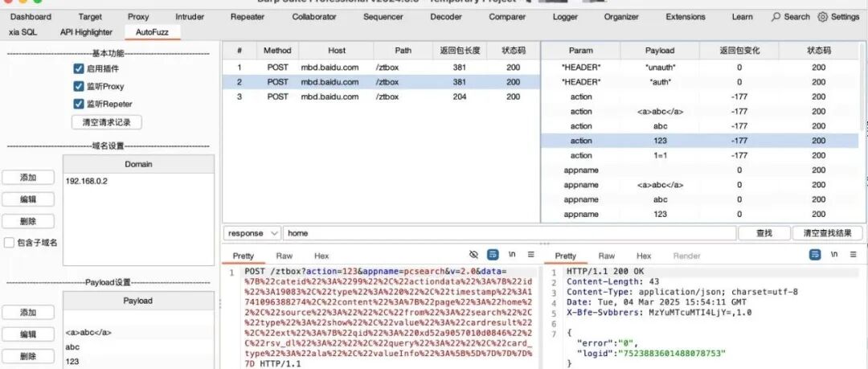The width and height of the screenshot is (868, 369).
Task: Toggle the 监听Repeter checkbox
Action: click(x=78, y=104)
